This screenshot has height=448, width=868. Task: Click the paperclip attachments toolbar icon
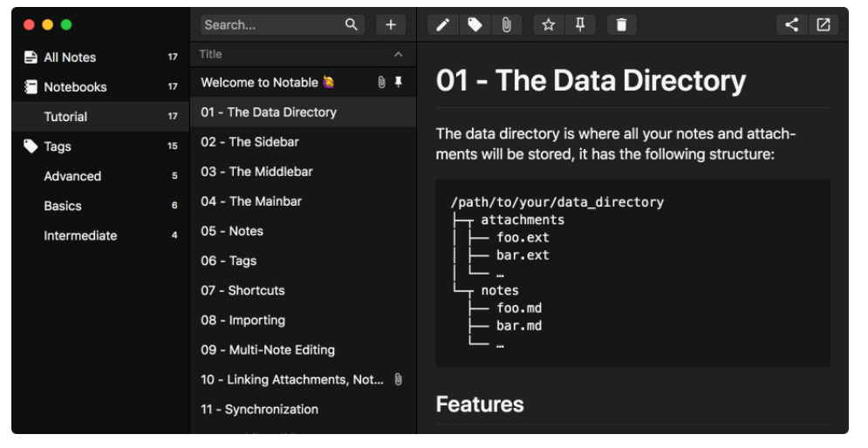[506, 25]
